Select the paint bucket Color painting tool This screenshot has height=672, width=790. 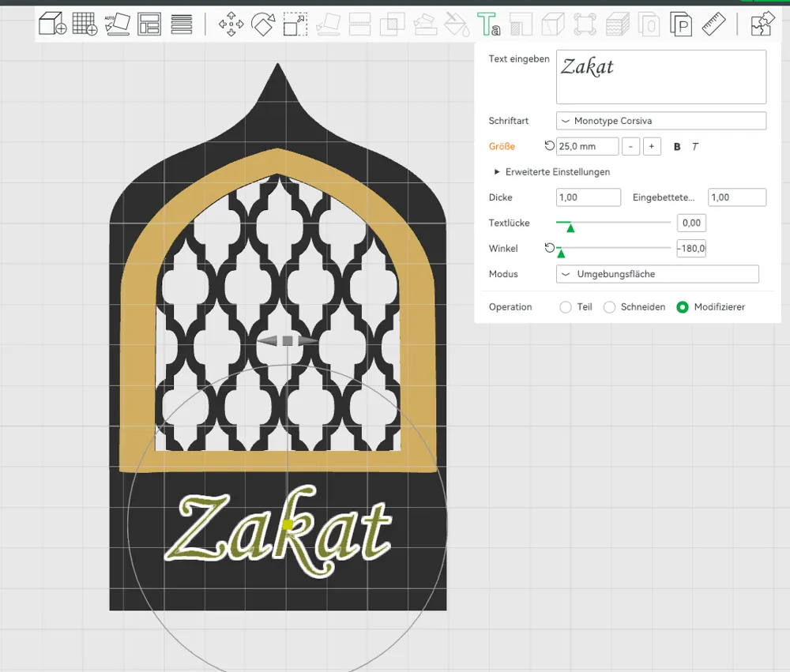(x=457, y=24)
